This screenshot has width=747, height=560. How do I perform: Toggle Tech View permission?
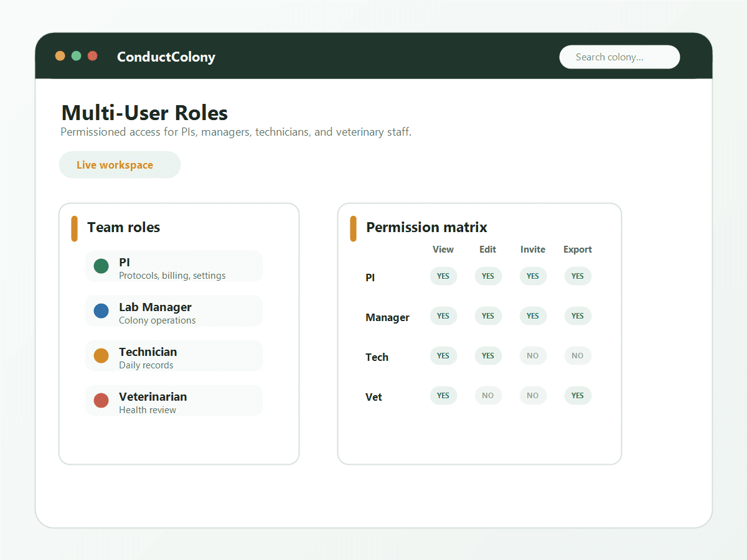(443, 356)
